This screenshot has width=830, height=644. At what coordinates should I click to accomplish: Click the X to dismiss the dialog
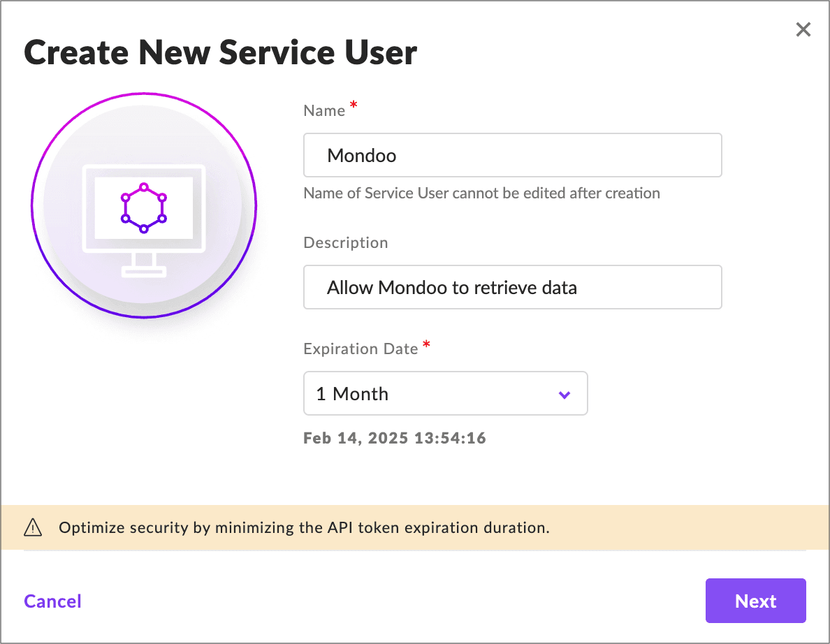pyautogui.click(x=803, y=29)
